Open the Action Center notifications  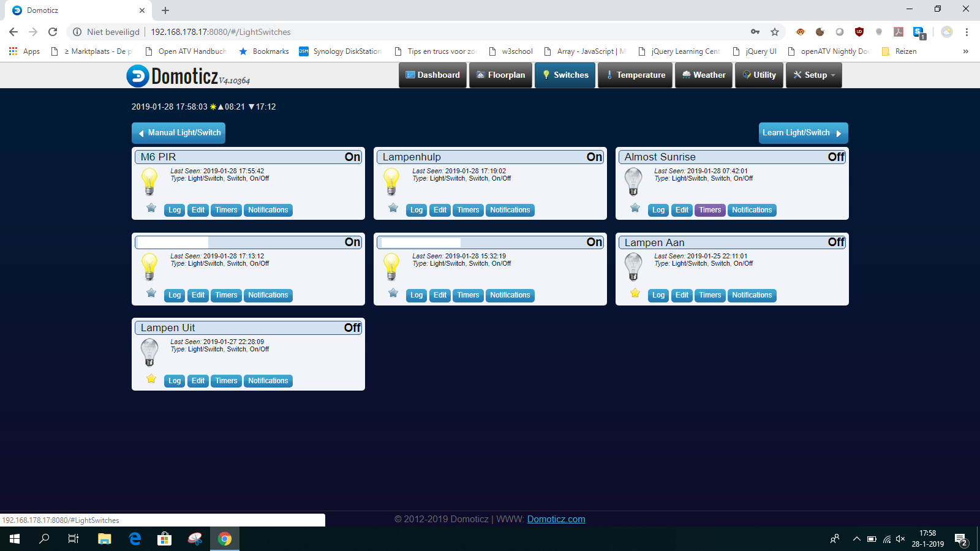point(960,539)
